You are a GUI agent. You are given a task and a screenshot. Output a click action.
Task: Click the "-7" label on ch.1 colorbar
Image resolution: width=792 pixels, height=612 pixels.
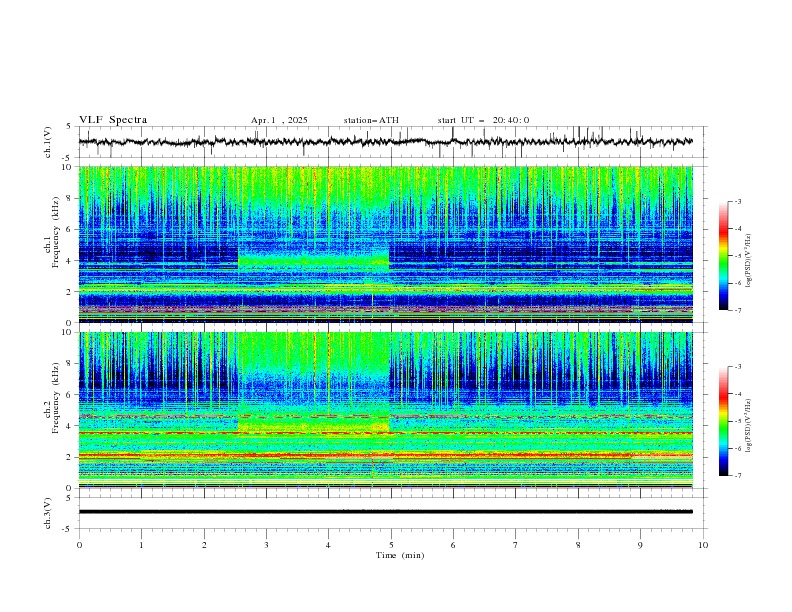tap(738, 310)
